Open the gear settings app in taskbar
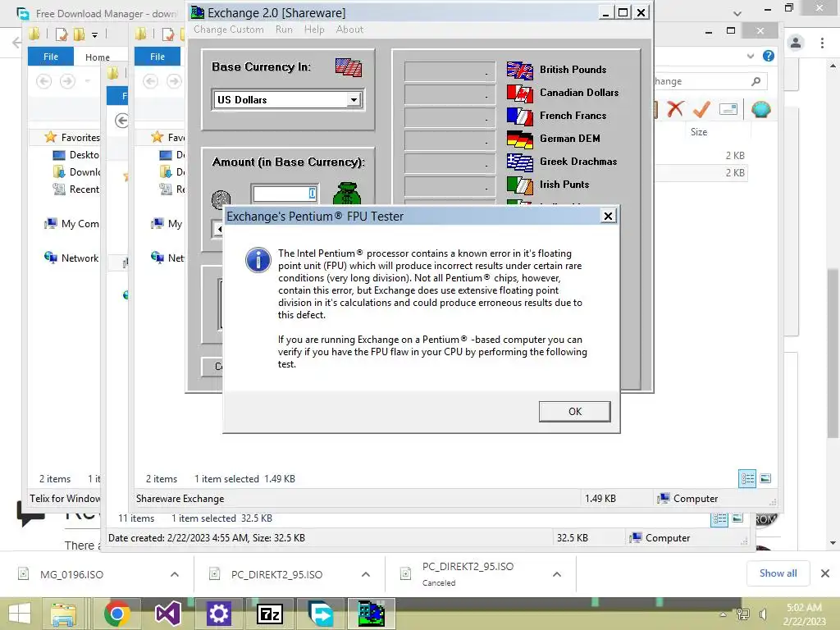This screenshot has width=840, height=630. click(218, 614)
